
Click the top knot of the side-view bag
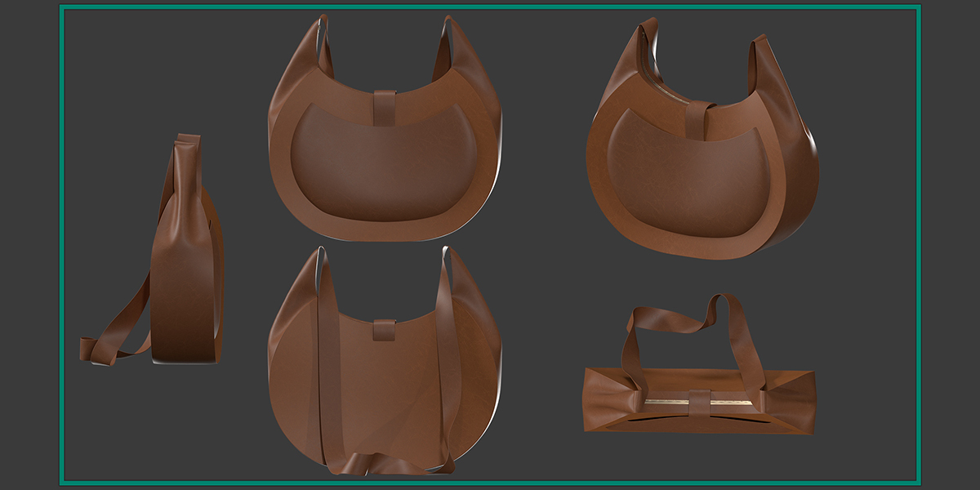[x=187, y=147]
